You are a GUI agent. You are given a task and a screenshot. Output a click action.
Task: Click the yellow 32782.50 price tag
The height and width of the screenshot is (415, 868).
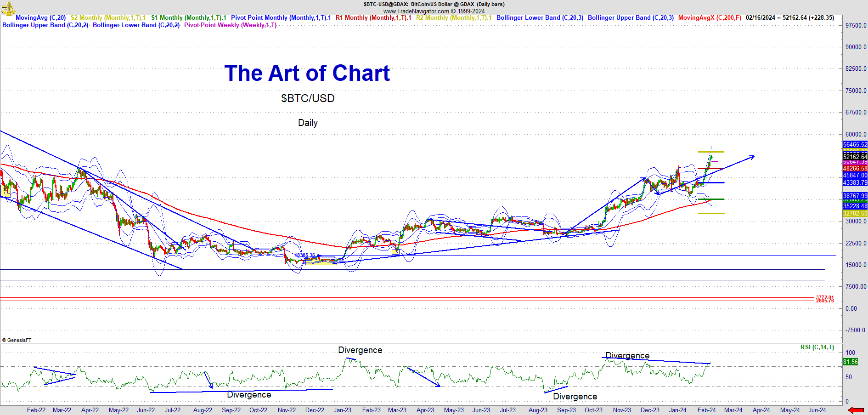point(855,214)
